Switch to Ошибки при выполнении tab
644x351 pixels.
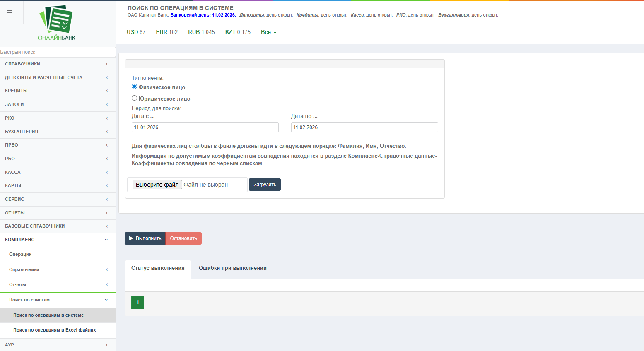tap(233, 268)
